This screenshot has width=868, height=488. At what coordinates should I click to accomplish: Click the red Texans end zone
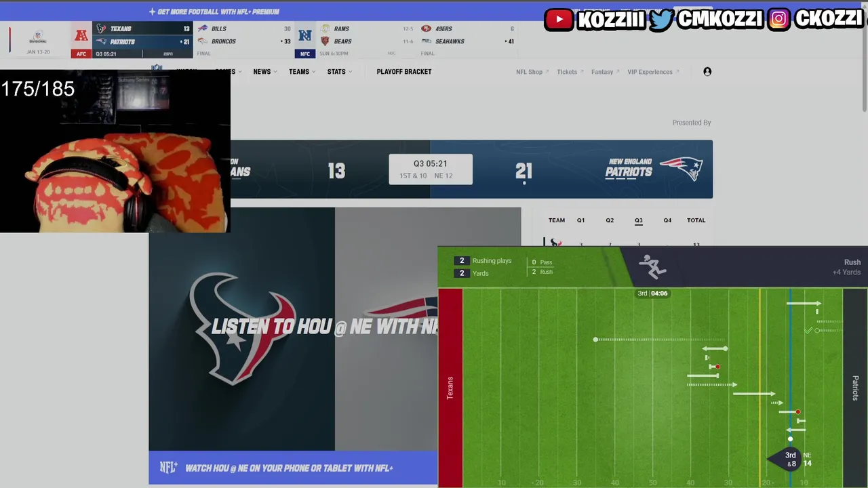pyautogui.click(x=450, y=388)
